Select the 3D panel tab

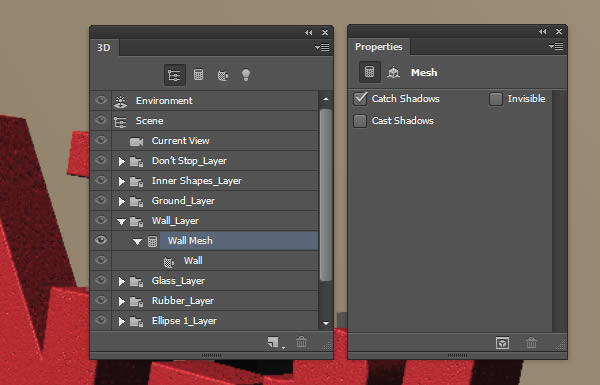(x=104, y=48)
